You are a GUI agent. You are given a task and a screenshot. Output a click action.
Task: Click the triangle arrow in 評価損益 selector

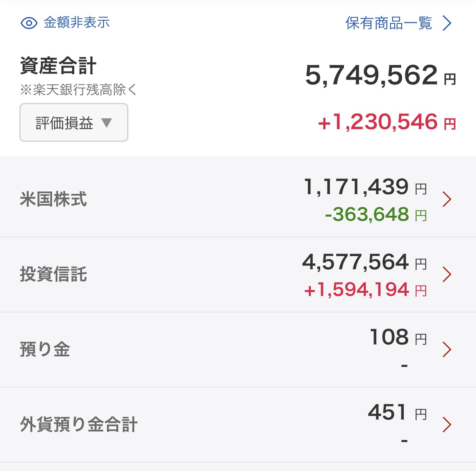[x=107, y=123]
